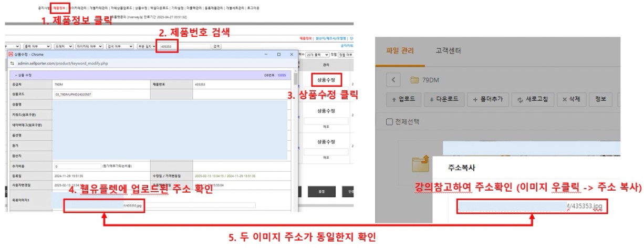644x249 pixels.
Task: Expand the 20개 출력 page size dropdown
Action: pos(318,55)
